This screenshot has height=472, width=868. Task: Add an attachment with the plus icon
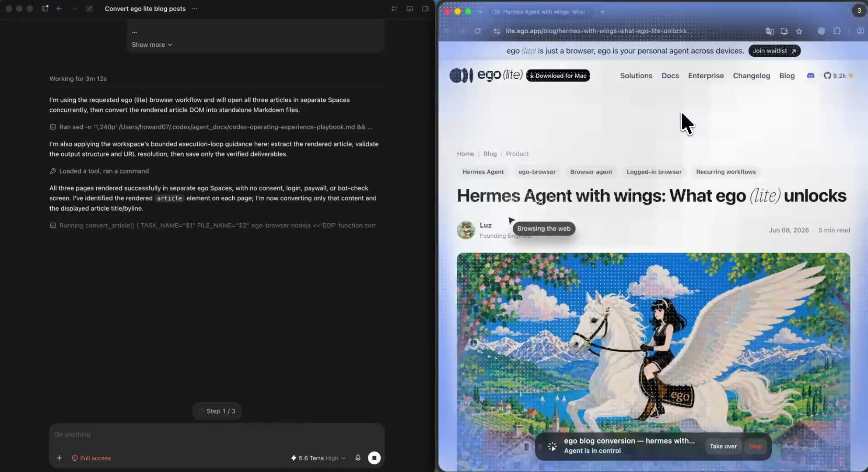tap(59, 458)
